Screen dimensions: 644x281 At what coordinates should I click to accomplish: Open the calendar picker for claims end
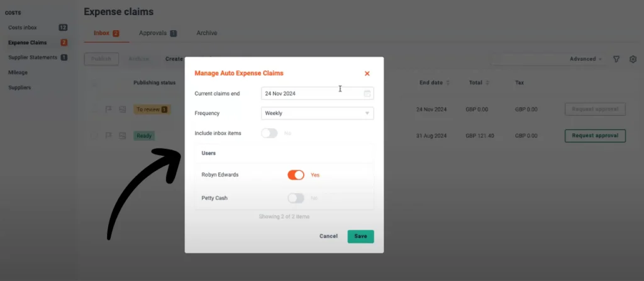point(367,94)
